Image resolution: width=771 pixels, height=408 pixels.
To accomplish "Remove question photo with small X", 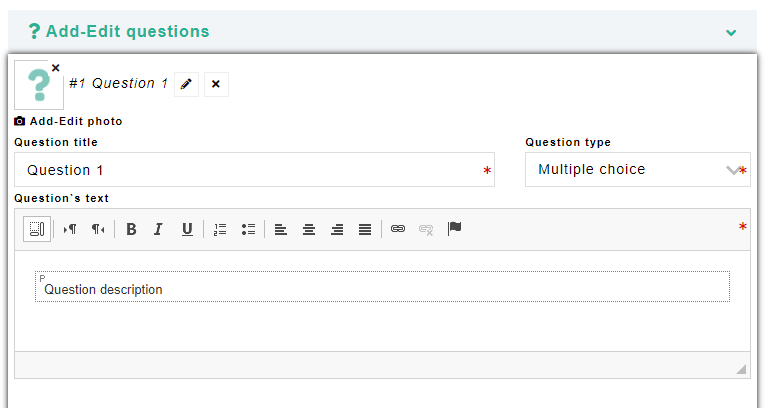I will point(56,68).
